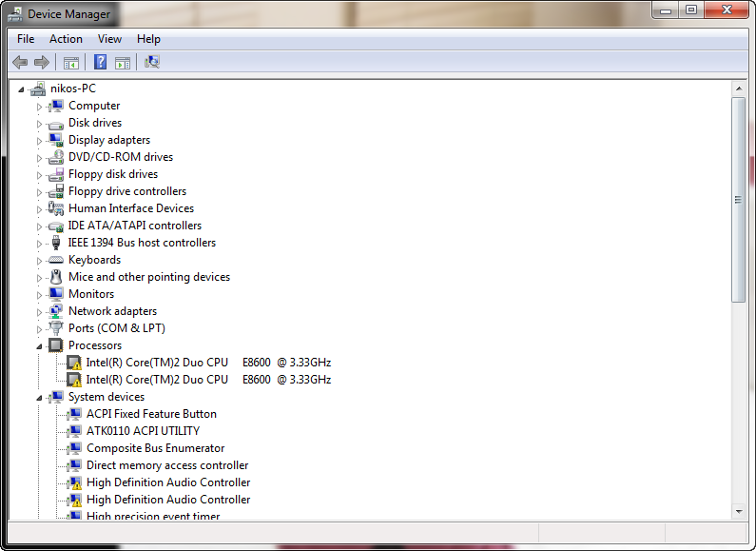Click the IEEE 1394 Bus host controllers icon
This screenshot has width=756, height=551.
coord(56,243)
